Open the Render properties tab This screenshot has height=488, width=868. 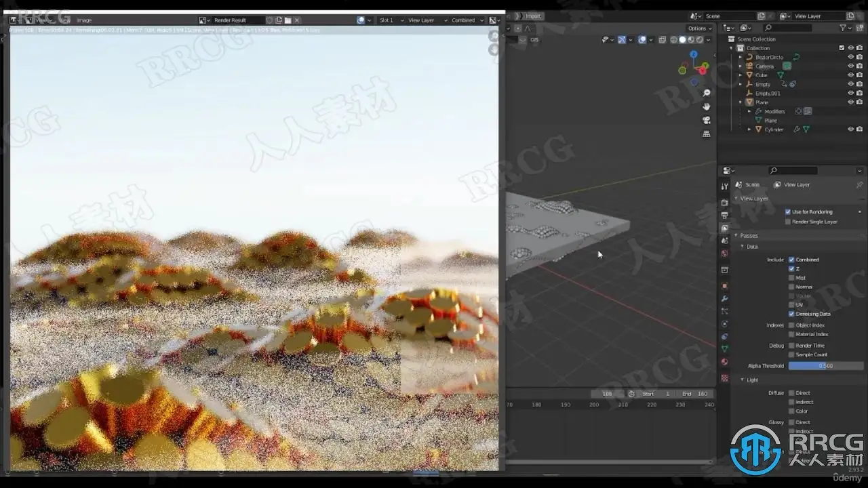tap(724, 203)
